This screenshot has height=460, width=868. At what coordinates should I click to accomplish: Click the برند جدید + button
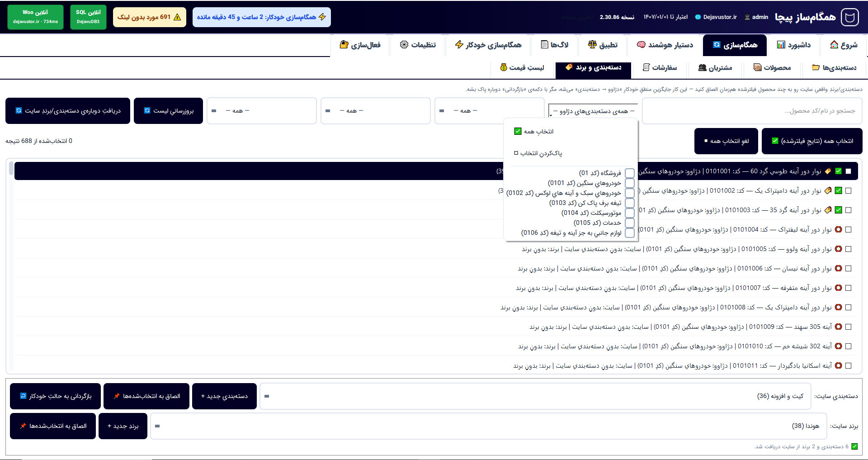123,426
